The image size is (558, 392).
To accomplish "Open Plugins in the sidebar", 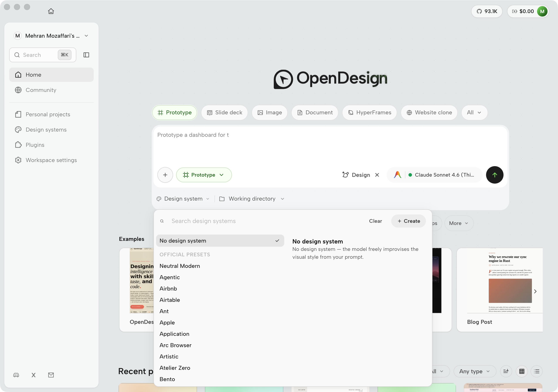I will coord(51,145).
